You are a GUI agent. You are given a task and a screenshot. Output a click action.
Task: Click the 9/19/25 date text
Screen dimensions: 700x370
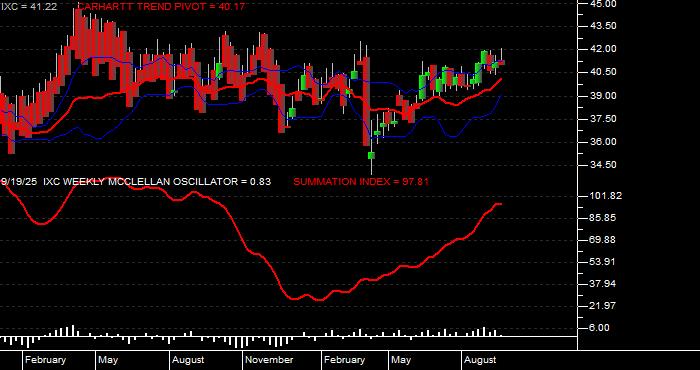pyautogui.click(x=20, y=182)
